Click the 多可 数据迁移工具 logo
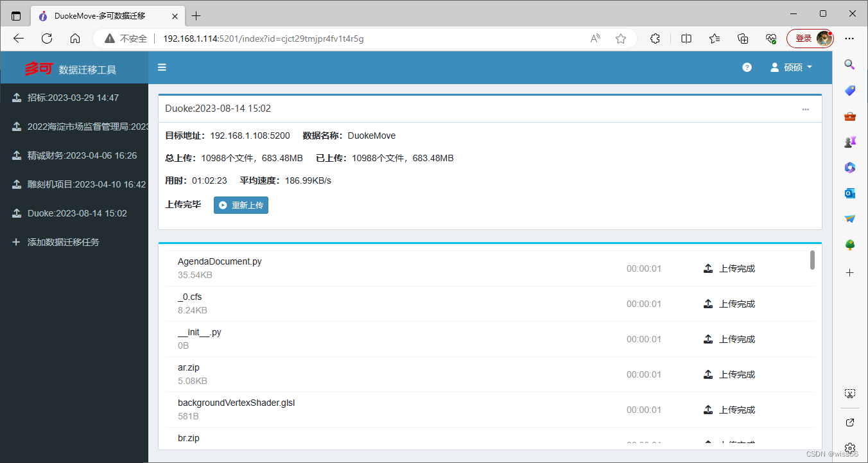Viewport: 868px width, 463px height. point(71,69)
